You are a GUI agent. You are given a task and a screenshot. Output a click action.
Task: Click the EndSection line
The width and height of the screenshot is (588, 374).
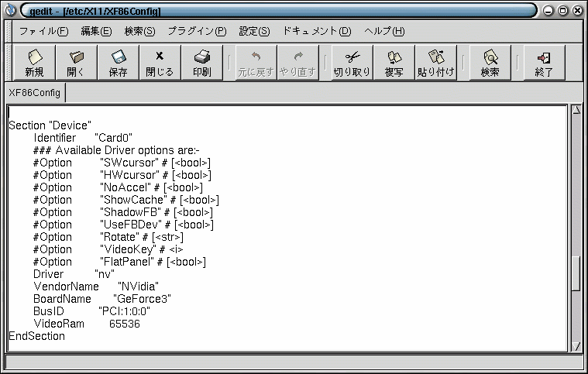coord(36,336)
